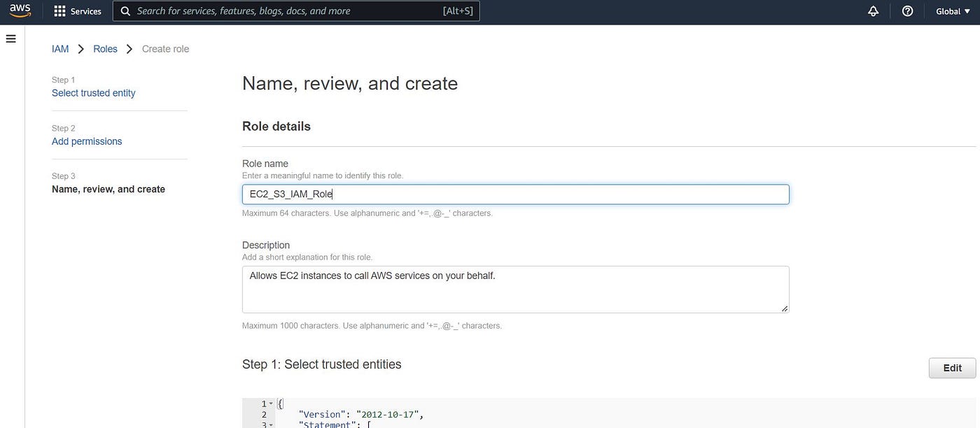980x428 pixels.
Task: Open Step 1 Select trusted entity
Action: click(x=94, y=93)
